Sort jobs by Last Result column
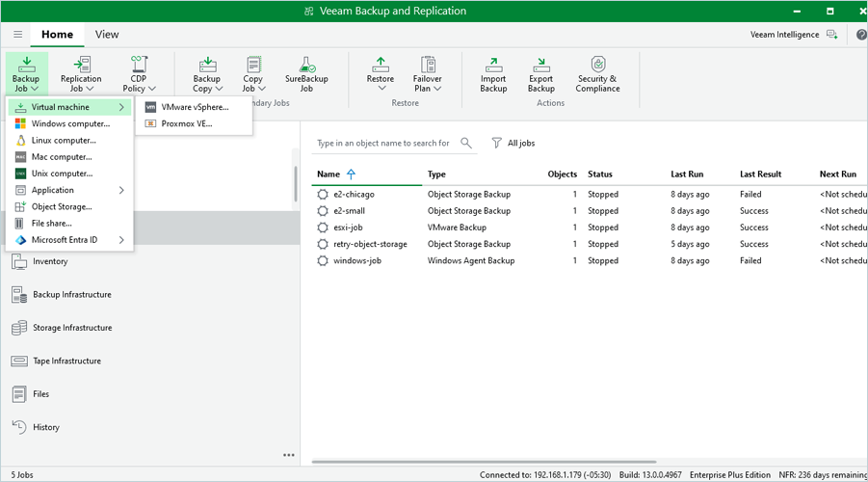 (x=760, y=174)
